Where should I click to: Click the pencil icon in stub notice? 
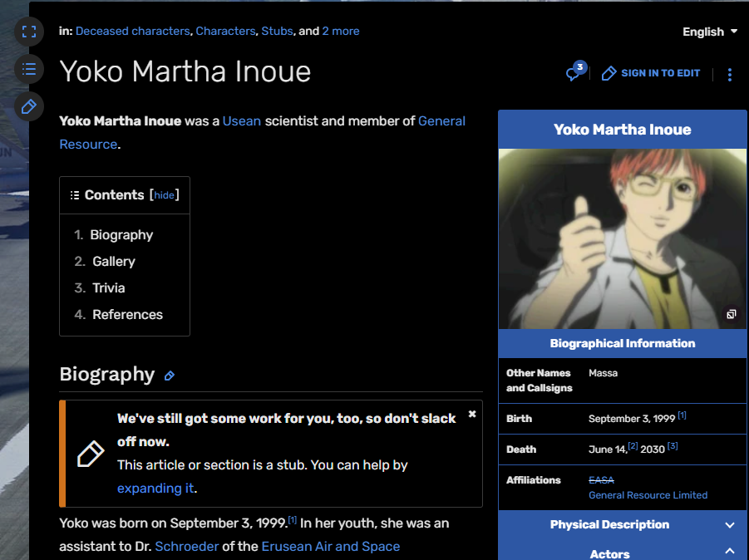click(91, 454)
